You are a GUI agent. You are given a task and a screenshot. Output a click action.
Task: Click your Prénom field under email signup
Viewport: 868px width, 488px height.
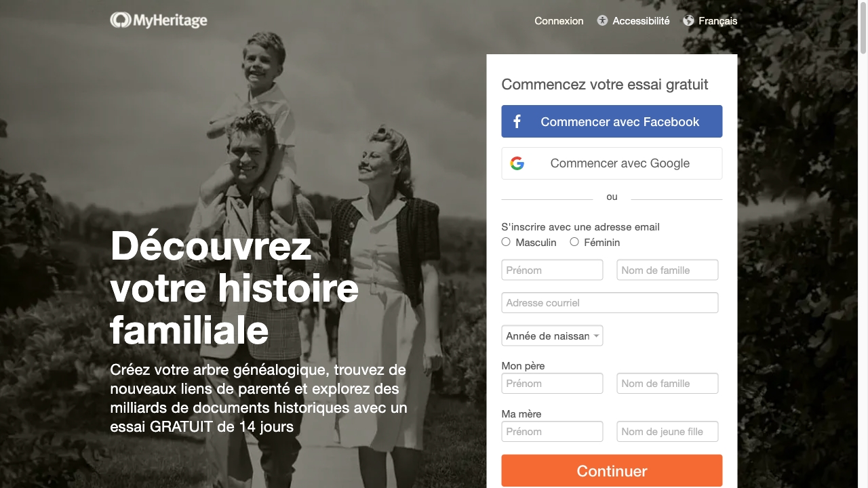click(x=552, y=270)
